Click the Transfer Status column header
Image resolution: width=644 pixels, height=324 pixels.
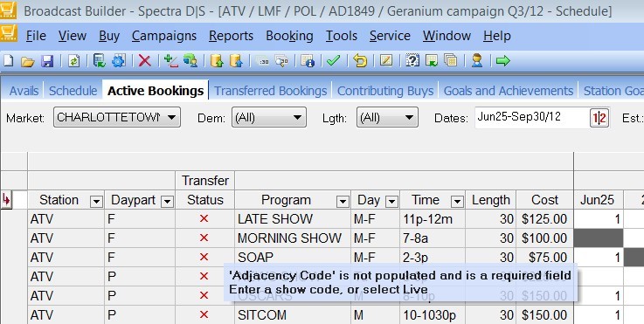click(205, 190)
